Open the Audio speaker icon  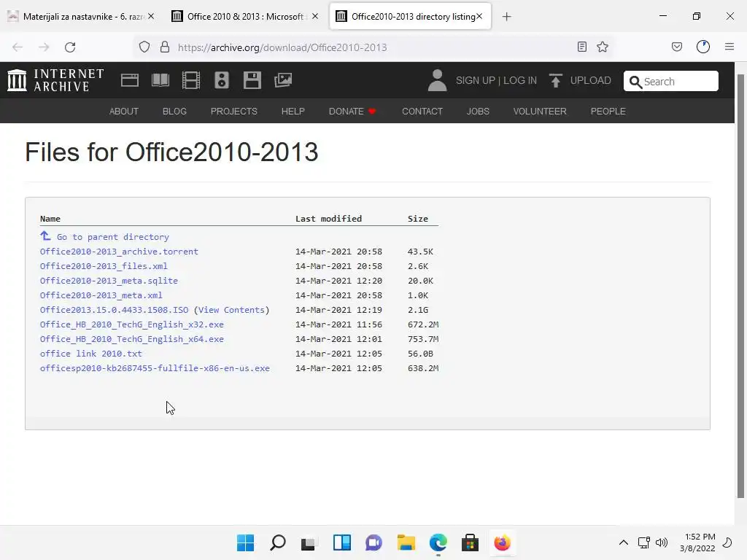click(222, 80)
